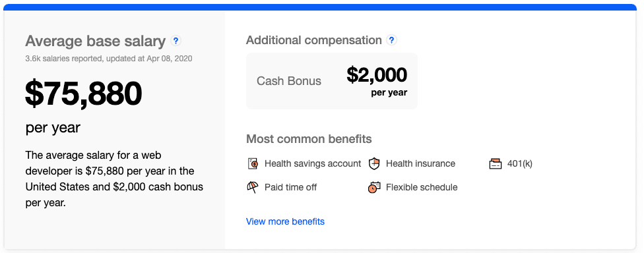Select the Paid time off benefit text
The image size is (644, 253).
[290, 187]
